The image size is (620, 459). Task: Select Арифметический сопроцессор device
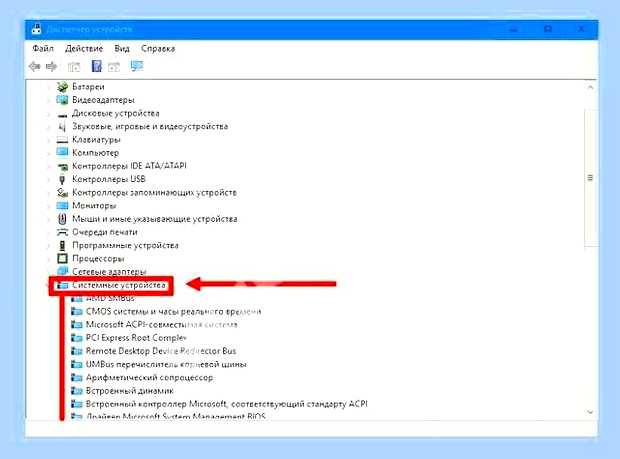pos(149,378)
